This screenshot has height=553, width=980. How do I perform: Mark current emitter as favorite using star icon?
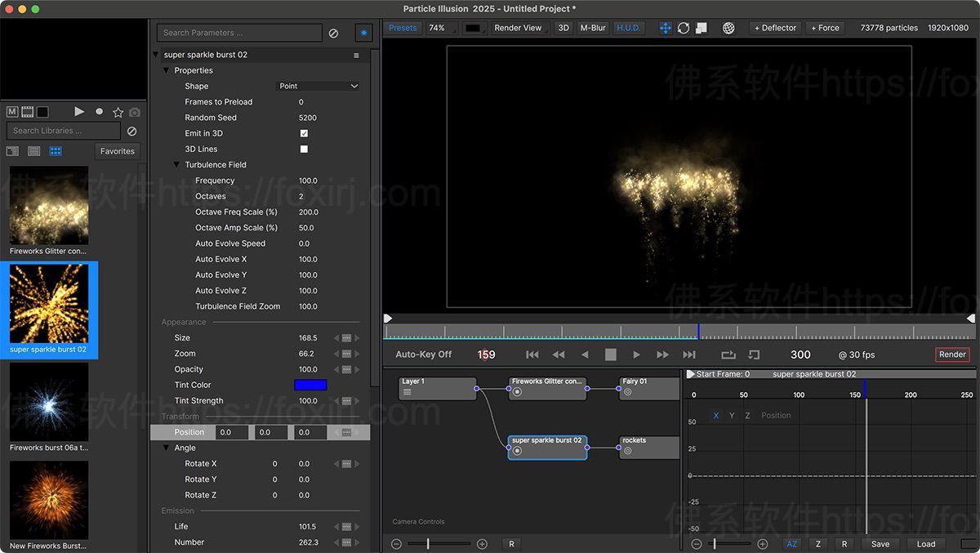click(x=118, y=112)
